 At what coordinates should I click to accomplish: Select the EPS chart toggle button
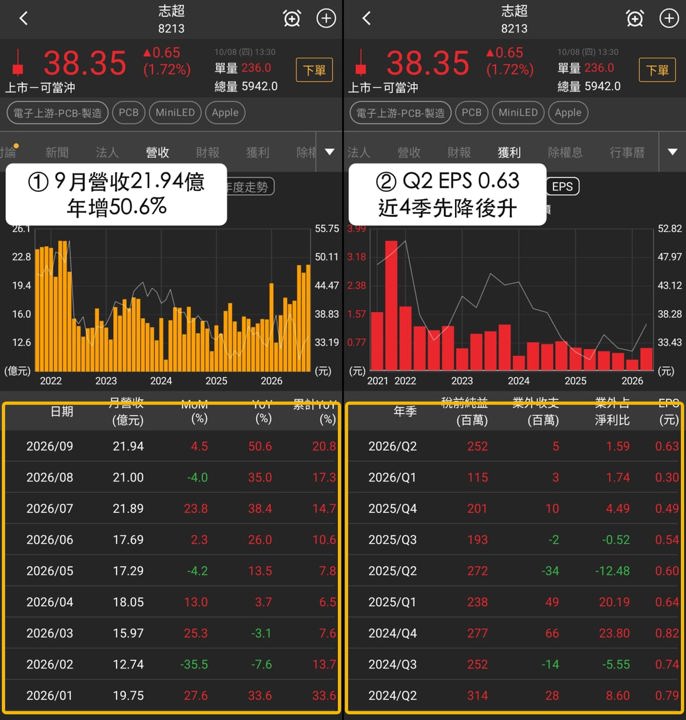pos(562,186)
